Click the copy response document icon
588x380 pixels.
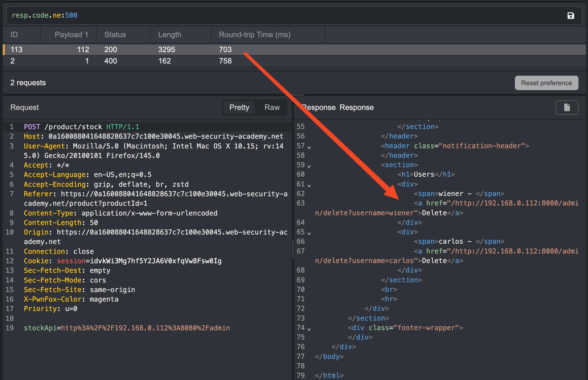coord(567,107)
